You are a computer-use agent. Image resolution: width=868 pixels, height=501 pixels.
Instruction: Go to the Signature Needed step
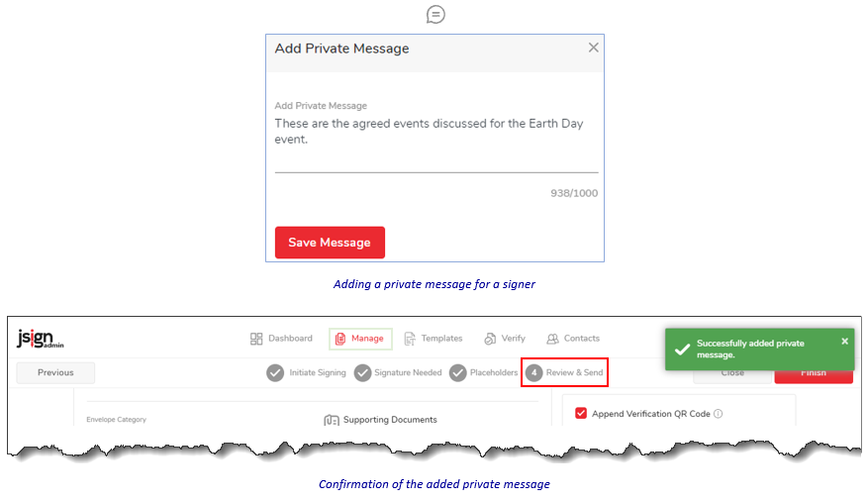(398, 372)
